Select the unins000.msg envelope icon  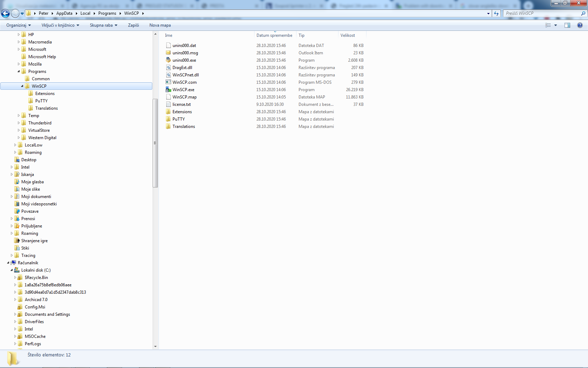(x=168, y=53)
